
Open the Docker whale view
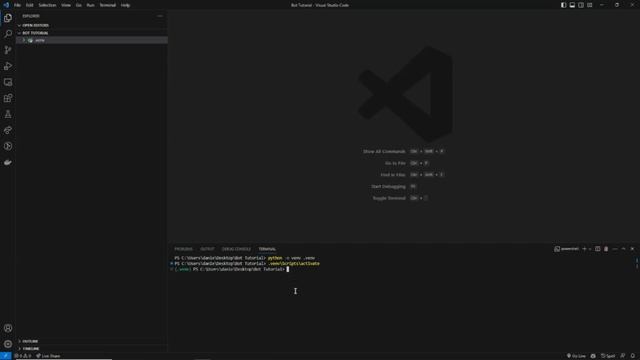[x=8, y=162]
